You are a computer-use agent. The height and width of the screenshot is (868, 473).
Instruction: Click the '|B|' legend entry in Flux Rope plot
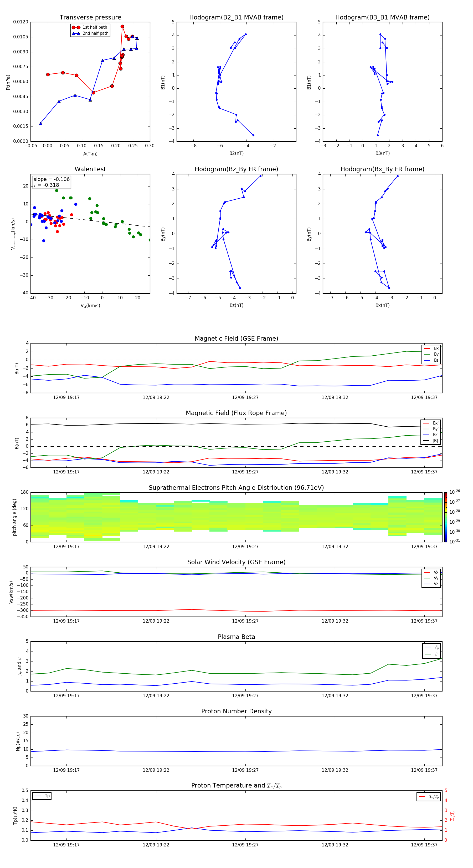coord(431,441)
